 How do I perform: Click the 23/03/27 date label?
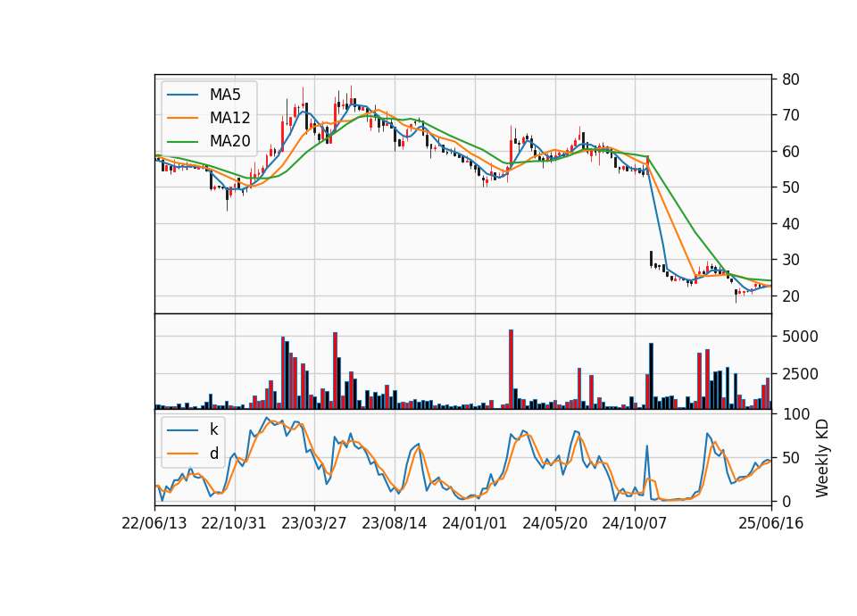313,523
